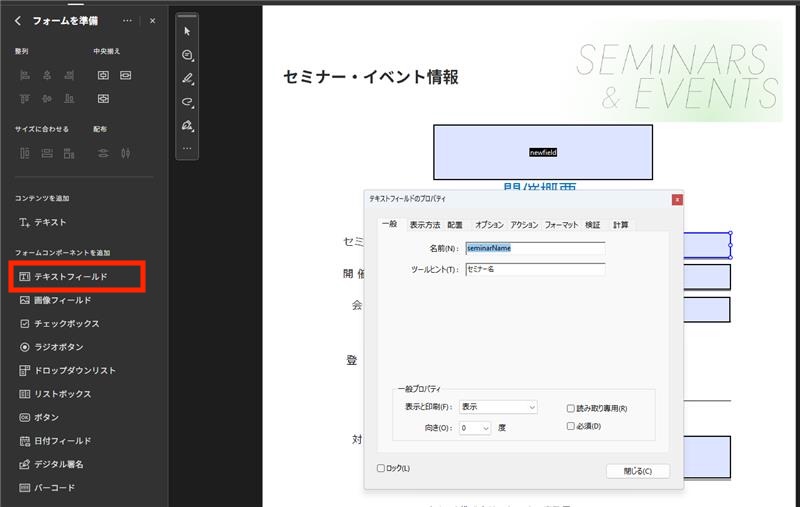
Task: Enable the 読み取り専用 checkbox
Action: (571, 408)
